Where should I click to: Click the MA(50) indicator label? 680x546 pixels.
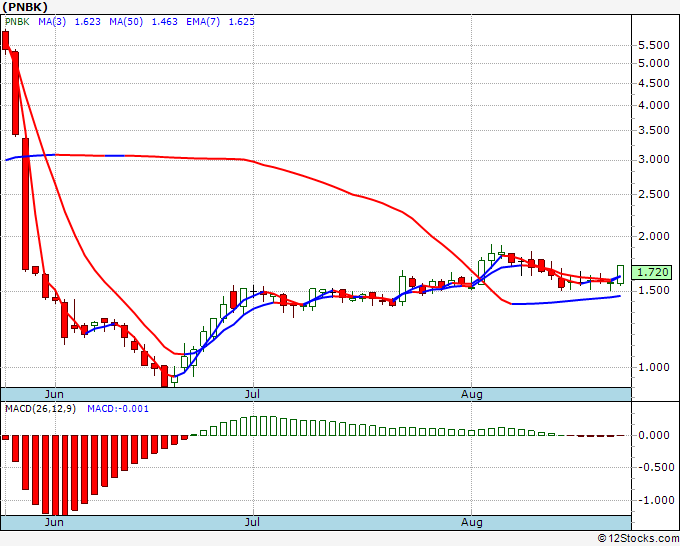click(x=126, y=22)
